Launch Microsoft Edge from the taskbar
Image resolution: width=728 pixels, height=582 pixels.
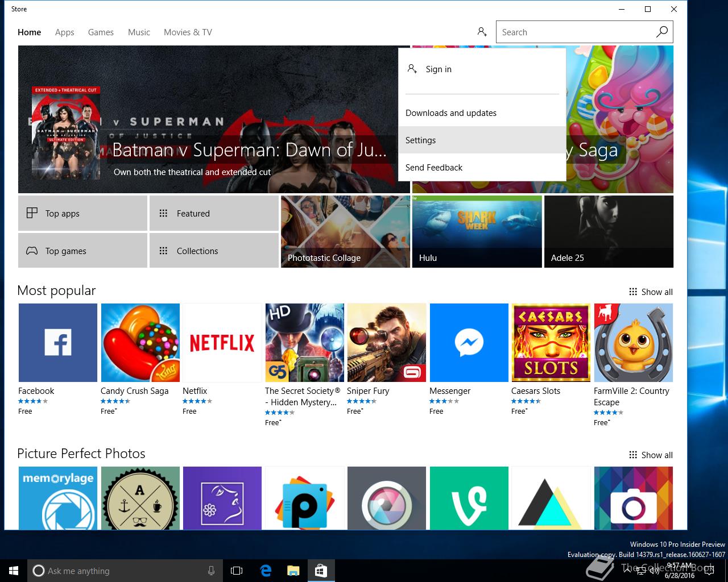pyautogui.click(x=266, y=571)
